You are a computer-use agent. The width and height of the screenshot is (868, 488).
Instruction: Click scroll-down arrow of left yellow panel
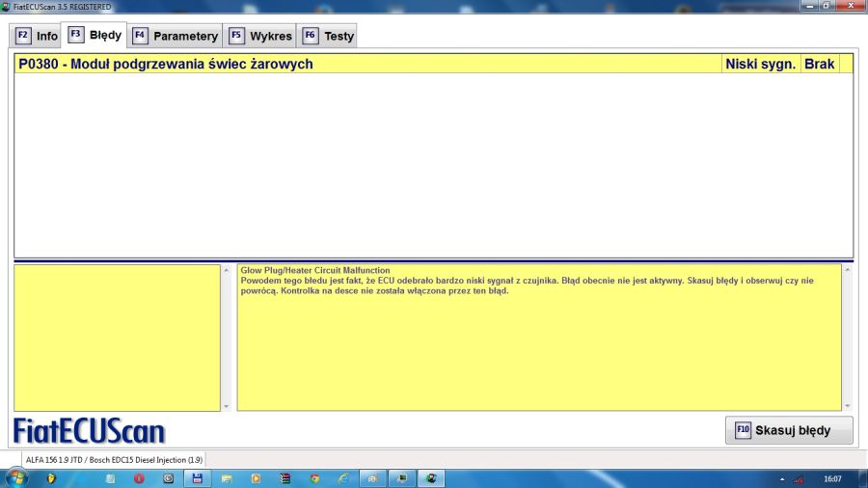tap(226, 407)
